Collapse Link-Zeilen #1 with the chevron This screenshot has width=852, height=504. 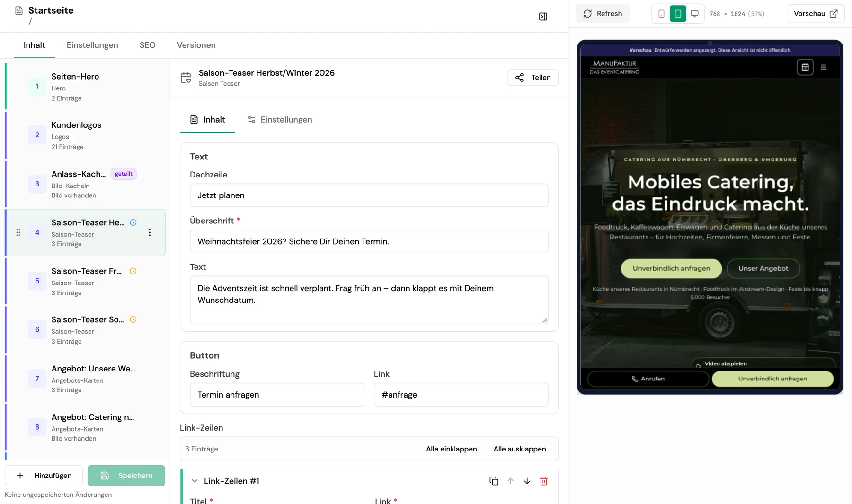coord(195,481)
